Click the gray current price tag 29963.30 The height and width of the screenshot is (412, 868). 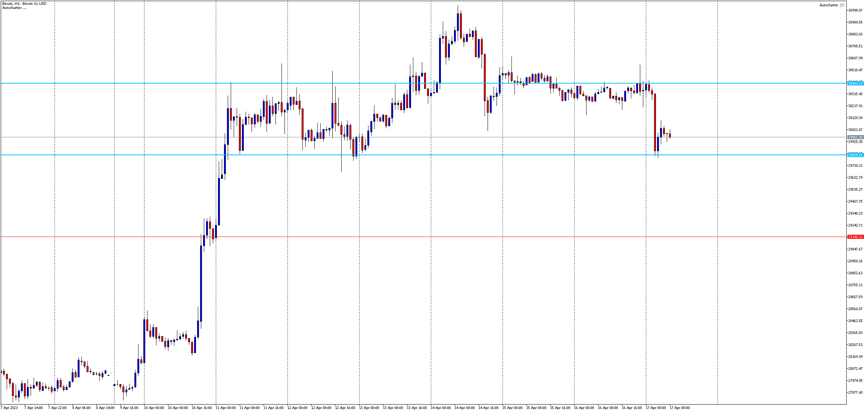[x=855, y=137]
